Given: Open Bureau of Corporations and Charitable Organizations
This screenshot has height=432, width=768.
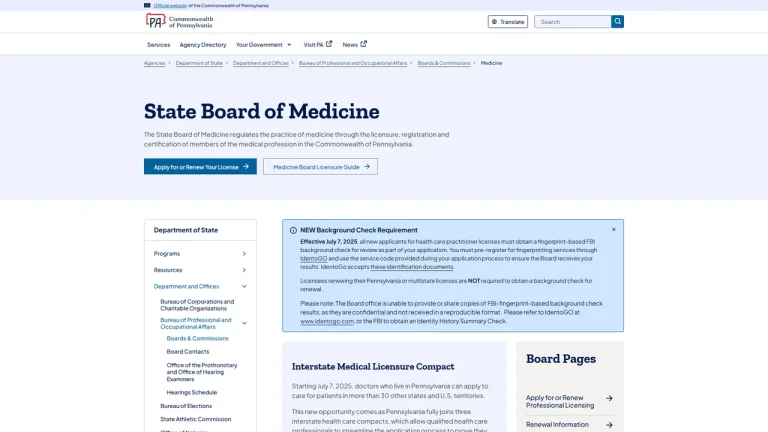Looking at the screenshot, I should [197, 305].
